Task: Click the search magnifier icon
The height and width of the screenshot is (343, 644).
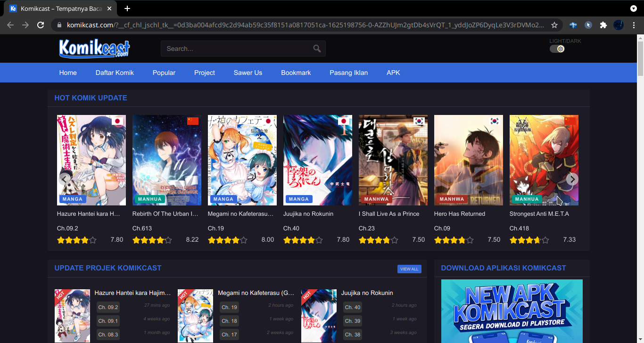Action: click(316, 49)
